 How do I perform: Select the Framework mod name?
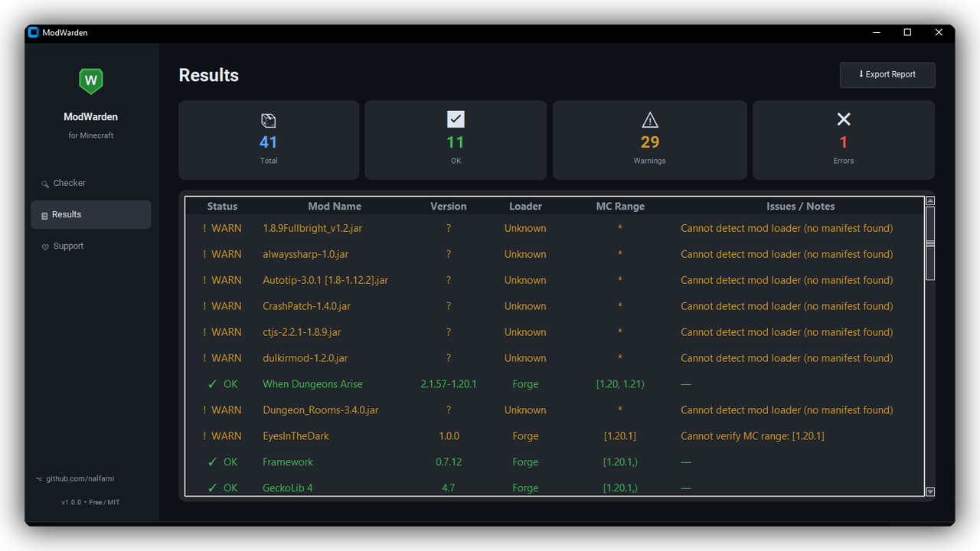(288, 462)
